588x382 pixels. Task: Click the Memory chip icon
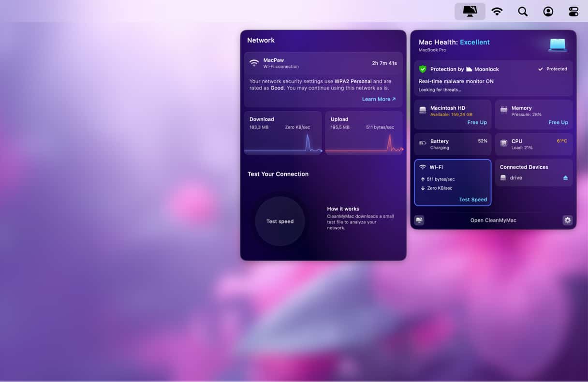pyautogui.click(x=504, y=110)
